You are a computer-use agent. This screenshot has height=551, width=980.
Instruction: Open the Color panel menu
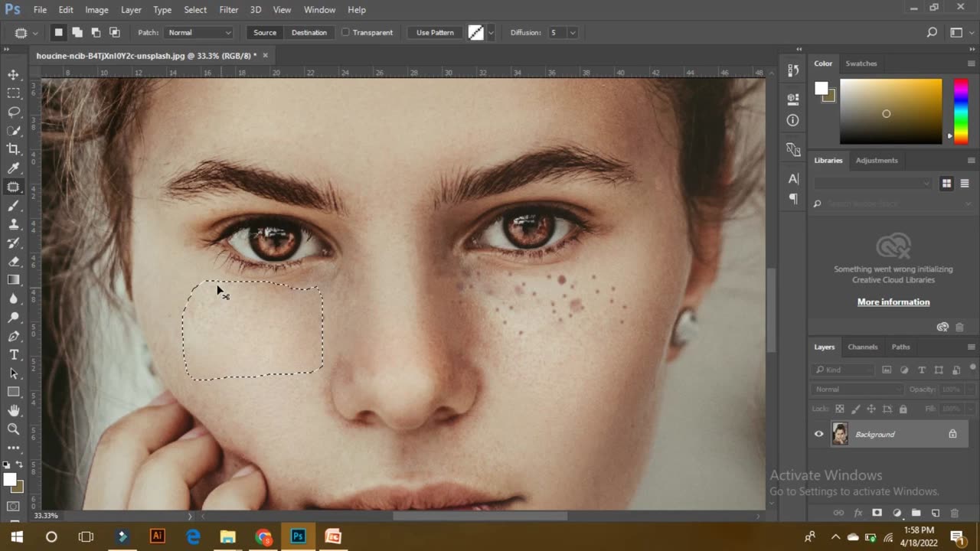[x=972, y=64]
